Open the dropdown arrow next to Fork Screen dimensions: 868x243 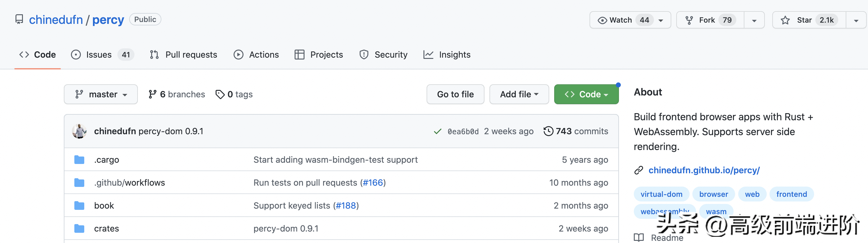(754, 20)
